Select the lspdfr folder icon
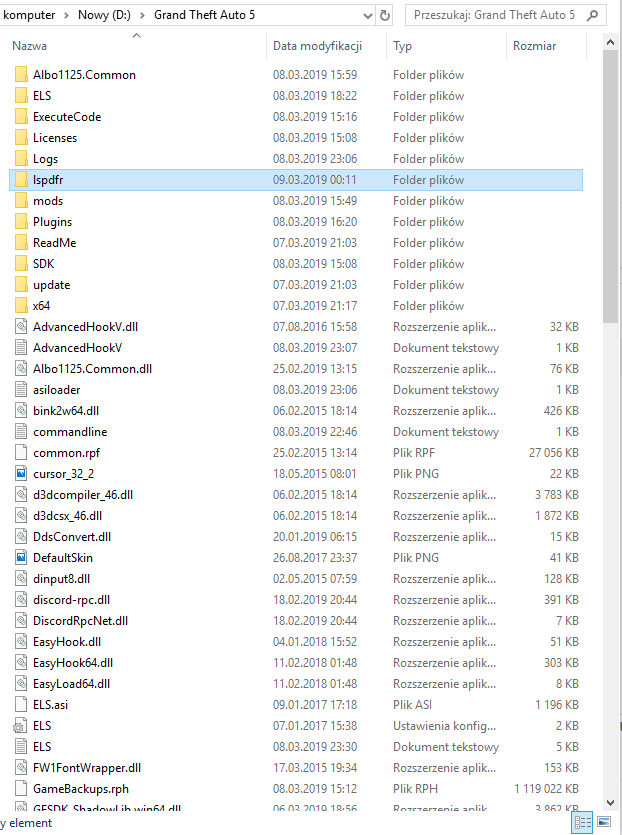The image size is (622, 835). pos(21,180)
